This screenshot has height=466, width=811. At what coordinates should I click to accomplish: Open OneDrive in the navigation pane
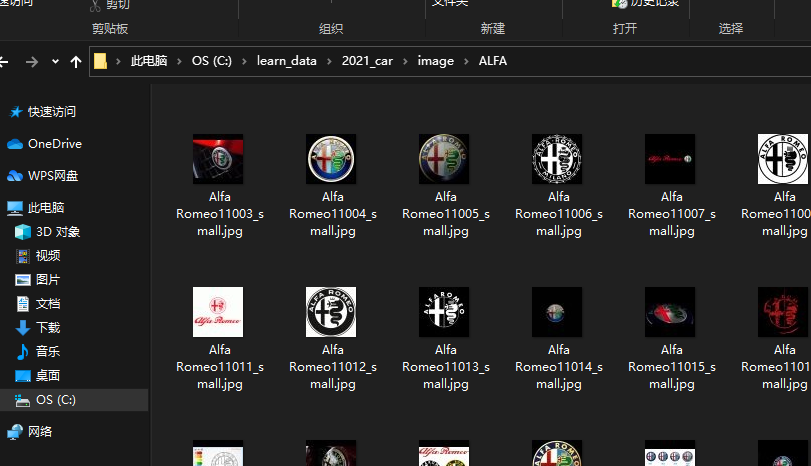click(55, 144)
